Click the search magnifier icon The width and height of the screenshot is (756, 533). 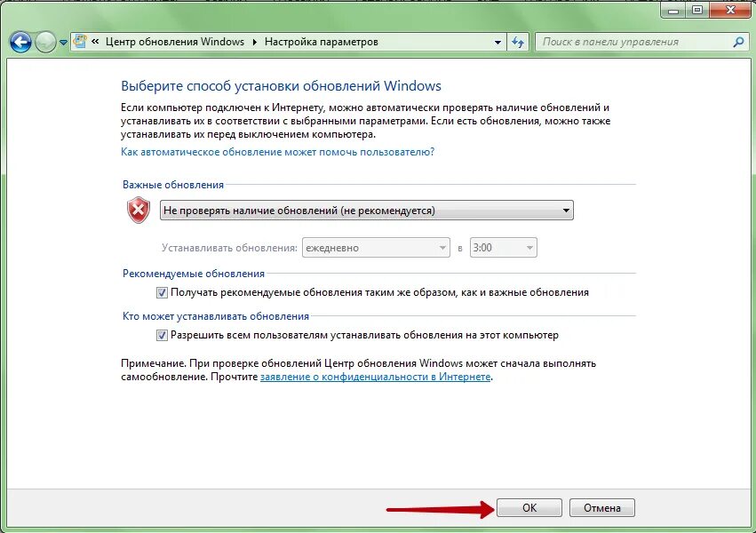[738, 42]
